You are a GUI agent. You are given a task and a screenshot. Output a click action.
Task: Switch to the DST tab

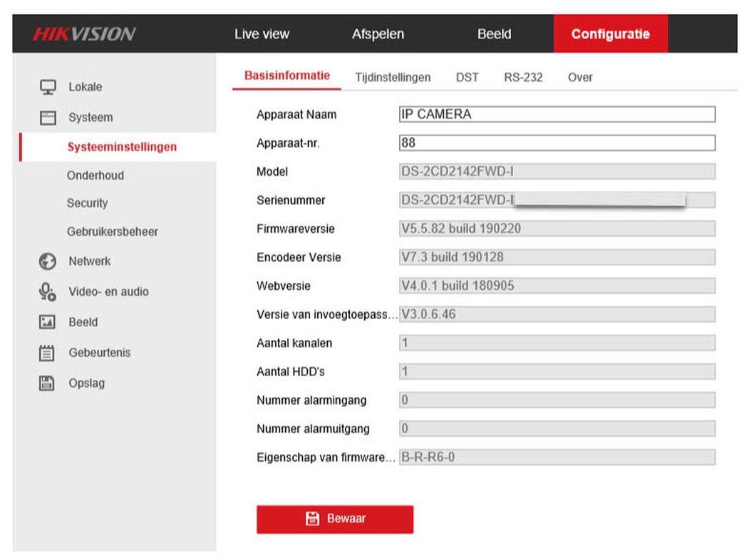pyautogui.click(x=468, y=78)
